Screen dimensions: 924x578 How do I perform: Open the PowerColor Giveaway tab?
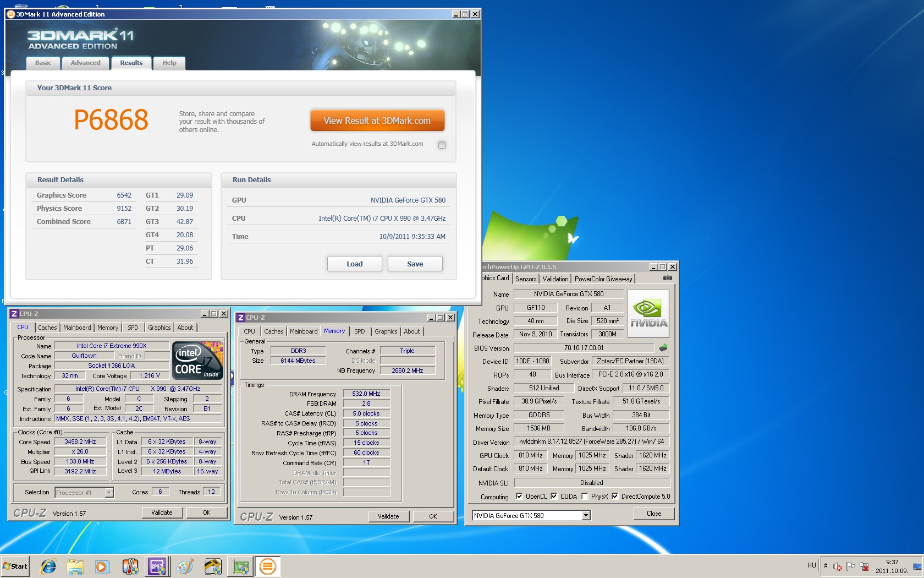[x=603, y=279]
